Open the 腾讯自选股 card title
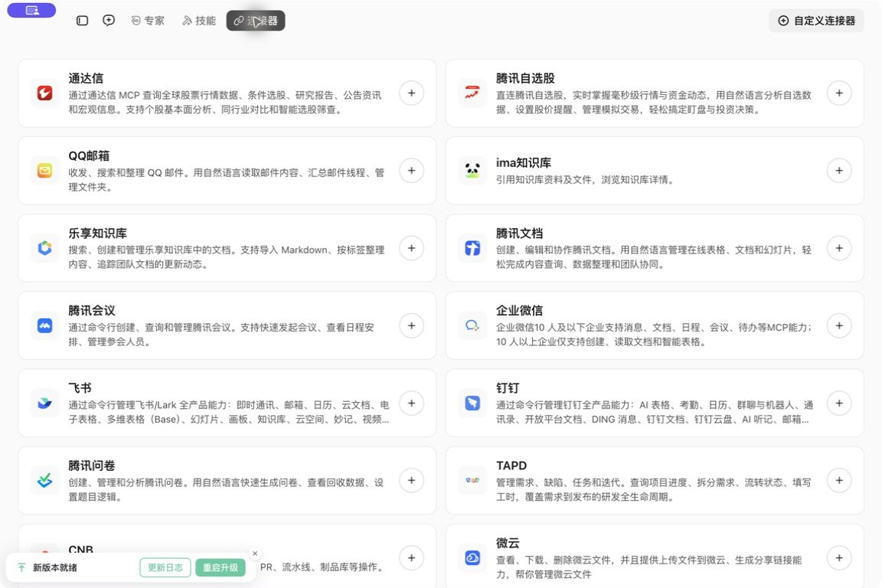Image resolution: width=882 pixels, height=588 pixels. pos(525,78)
